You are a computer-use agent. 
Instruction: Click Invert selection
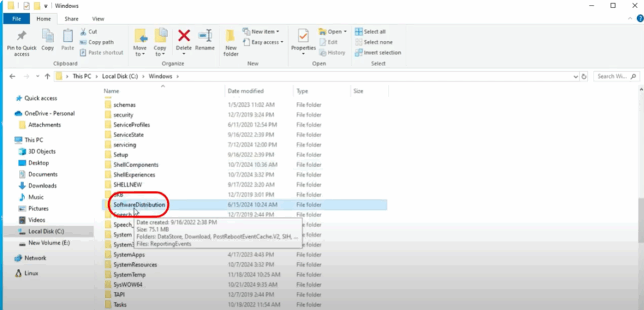coord(378,53)
